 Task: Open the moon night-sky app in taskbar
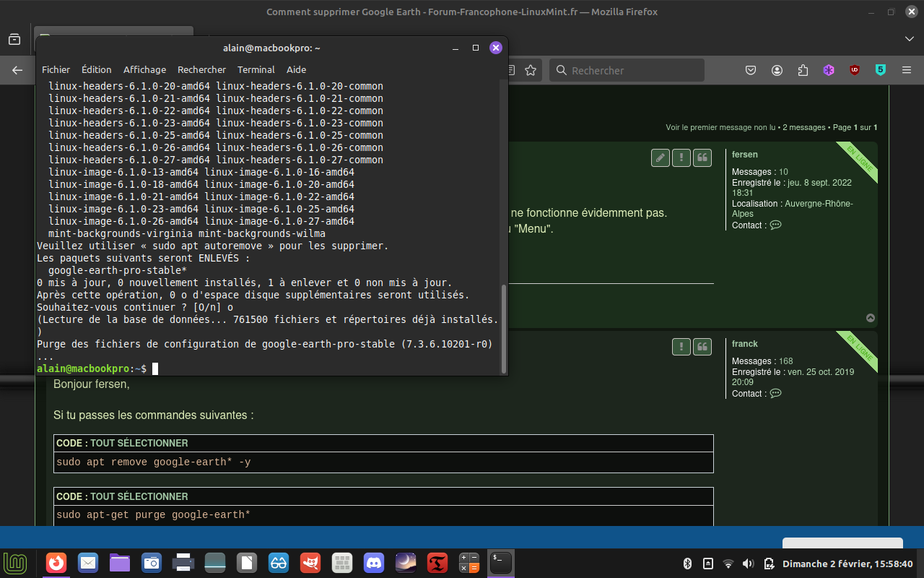(406, 563)
